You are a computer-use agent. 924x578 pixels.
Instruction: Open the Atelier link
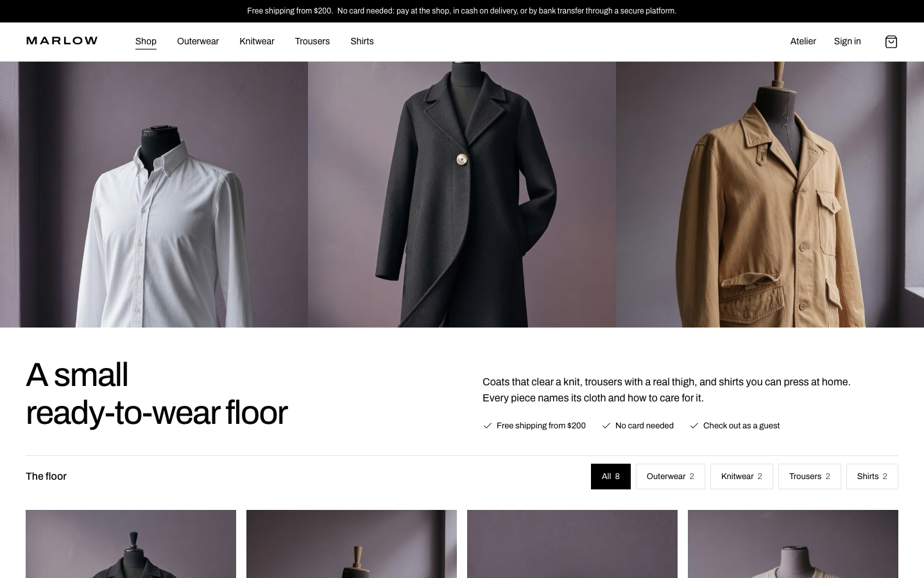(x=803, y=42)
